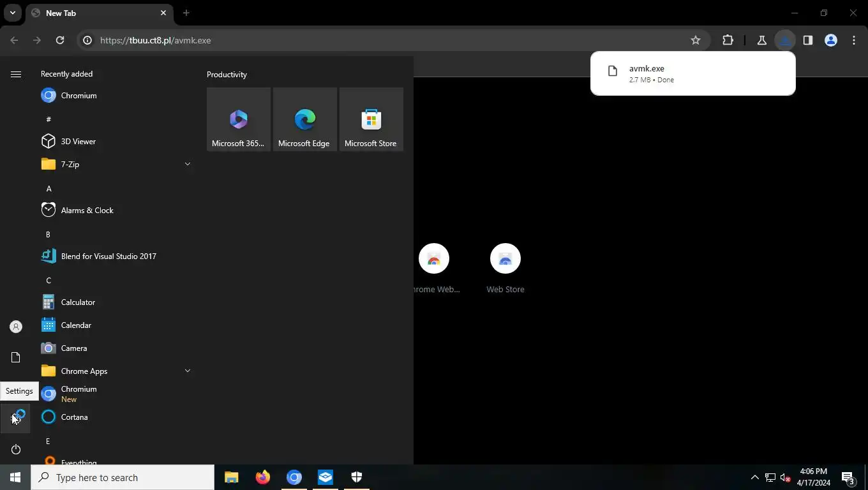Click the taskbar search box

coord(123,477)
